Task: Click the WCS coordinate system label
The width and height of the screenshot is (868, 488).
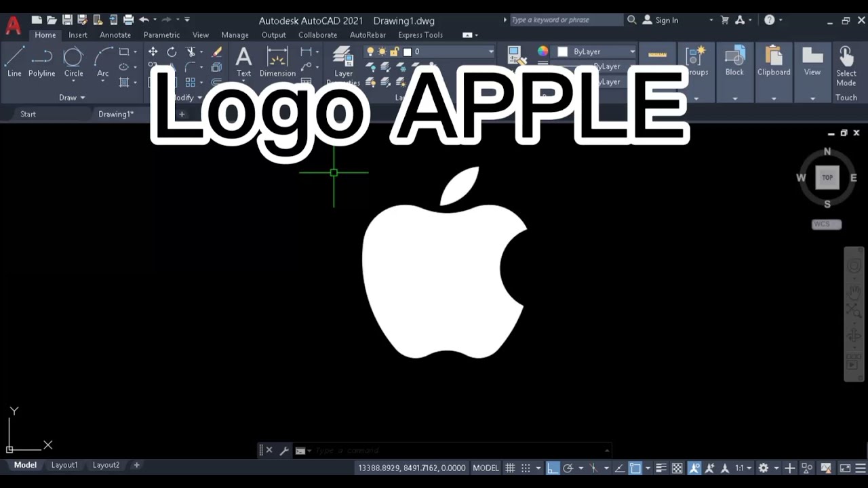Action: (826, 224)
